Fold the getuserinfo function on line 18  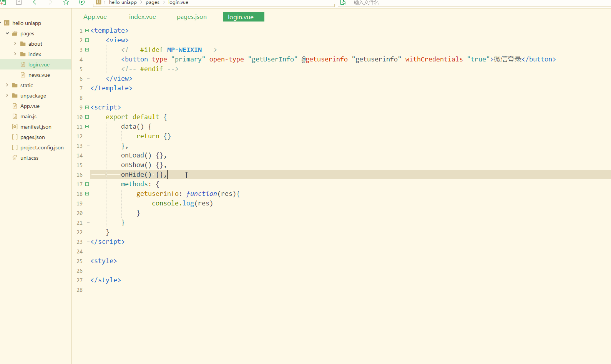87,194
